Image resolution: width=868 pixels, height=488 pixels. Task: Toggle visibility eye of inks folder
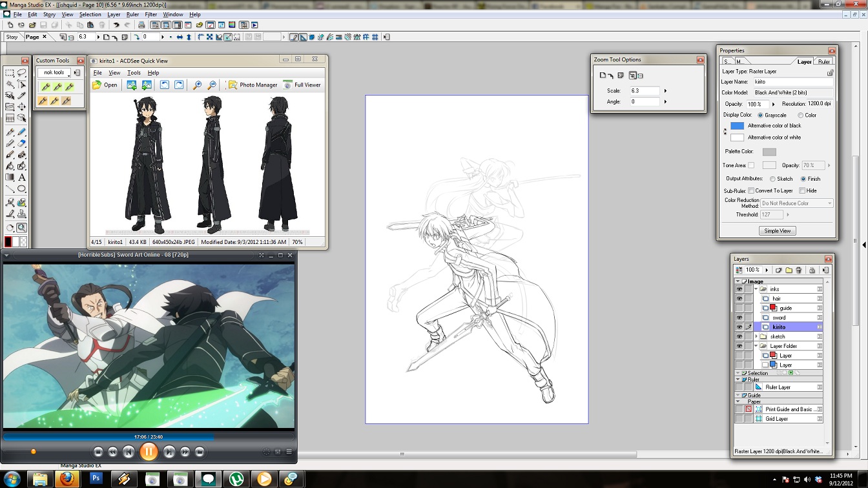(x=739, y=289)
